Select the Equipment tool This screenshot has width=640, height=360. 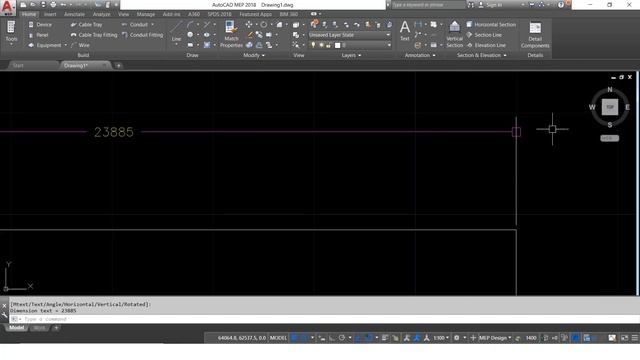pos(44,45)
